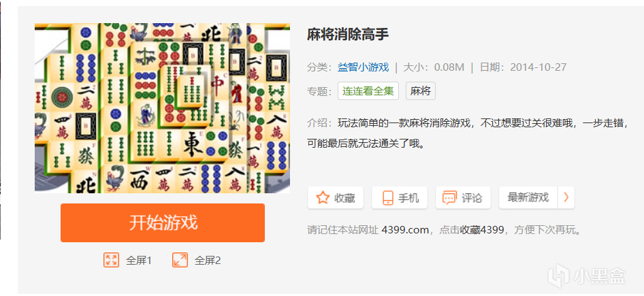Click the 评论 comments button label
This screenshot has width=644, height=296.
click(472, 198)
